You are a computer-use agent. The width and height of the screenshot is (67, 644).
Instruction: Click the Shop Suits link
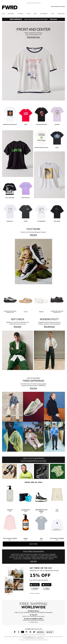(18, 327)
